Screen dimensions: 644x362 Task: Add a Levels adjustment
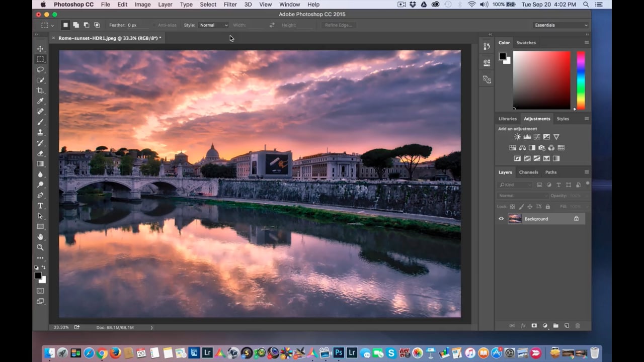pos(527,137)
